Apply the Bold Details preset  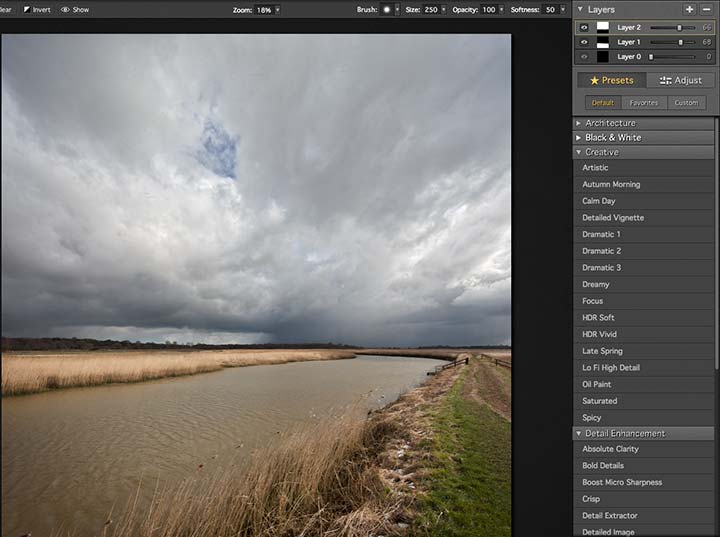644,465
